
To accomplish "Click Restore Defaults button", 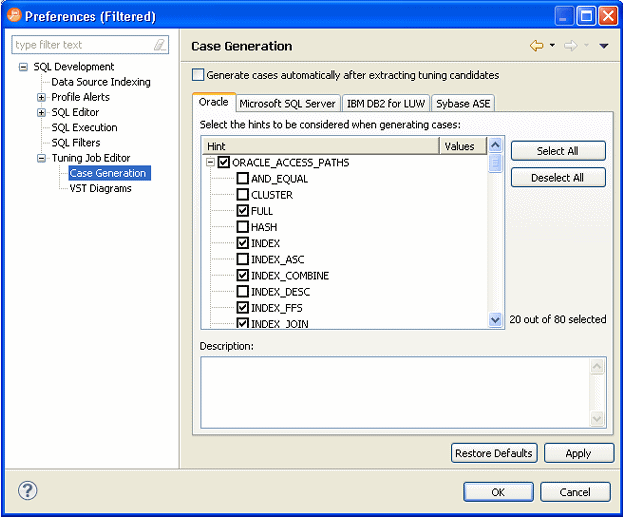I will pyautogui.click(x=494, y=453).
